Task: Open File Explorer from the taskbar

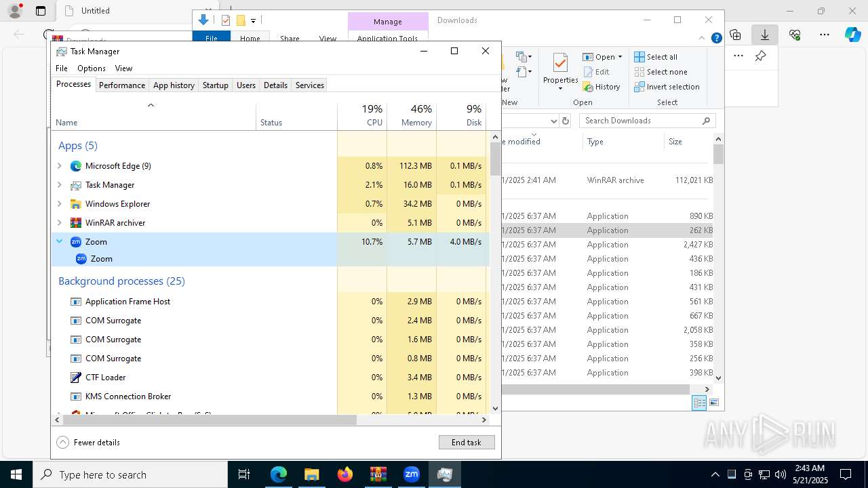Action: pyautogui.click(x=312, y=474)
